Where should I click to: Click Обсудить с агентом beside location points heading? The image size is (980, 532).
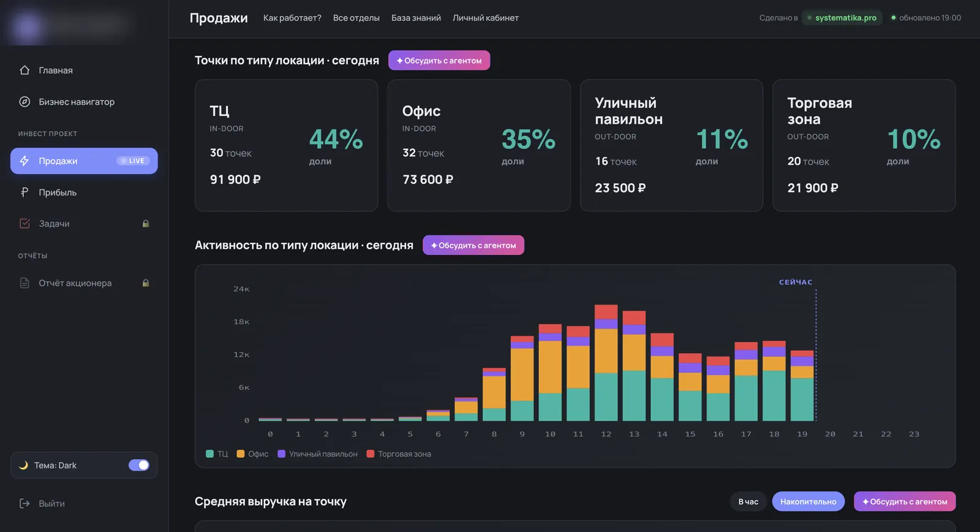pyautogui.click(x=439, y=60)
